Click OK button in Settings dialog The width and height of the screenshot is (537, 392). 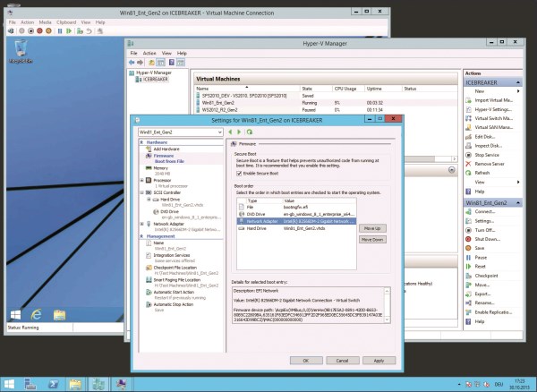click(306, 361)
